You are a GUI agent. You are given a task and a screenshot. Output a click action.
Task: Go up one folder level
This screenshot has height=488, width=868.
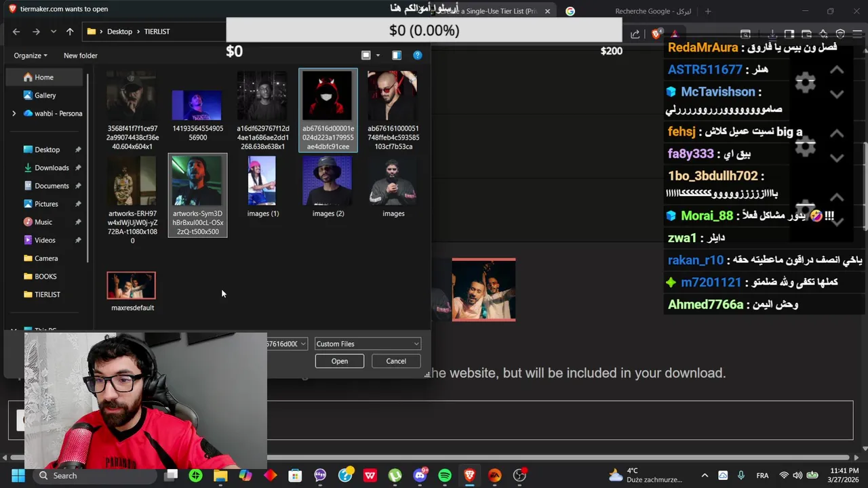(70, 31)
